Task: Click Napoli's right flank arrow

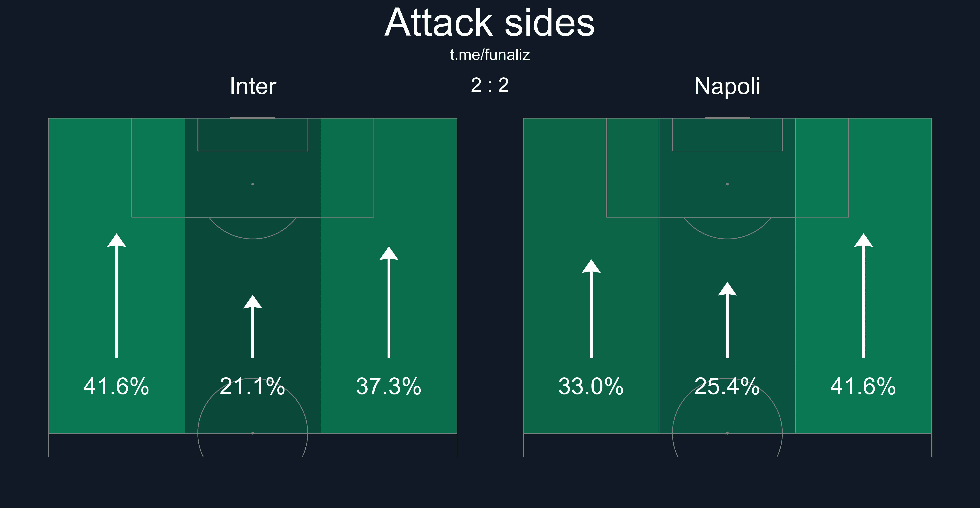Action: pyautogui.click(x=863, y=297)
